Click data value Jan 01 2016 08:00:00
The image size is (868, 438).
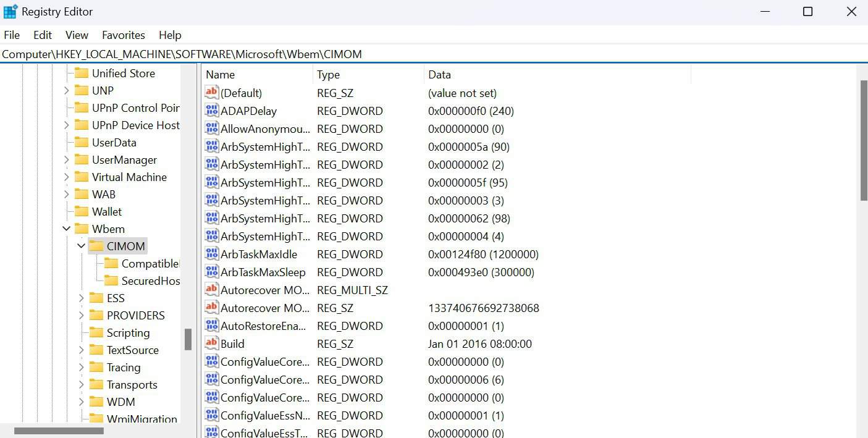[x=480, y=343]
